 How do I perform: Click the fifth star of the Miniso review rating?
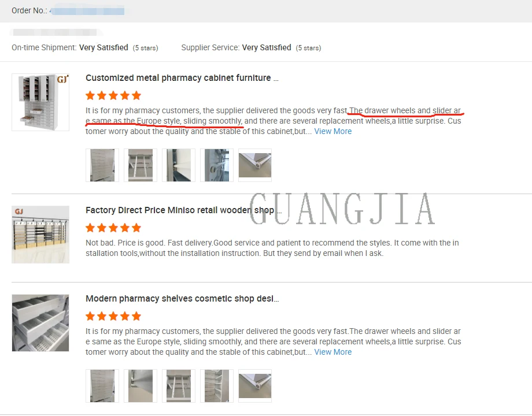(136, 228)
